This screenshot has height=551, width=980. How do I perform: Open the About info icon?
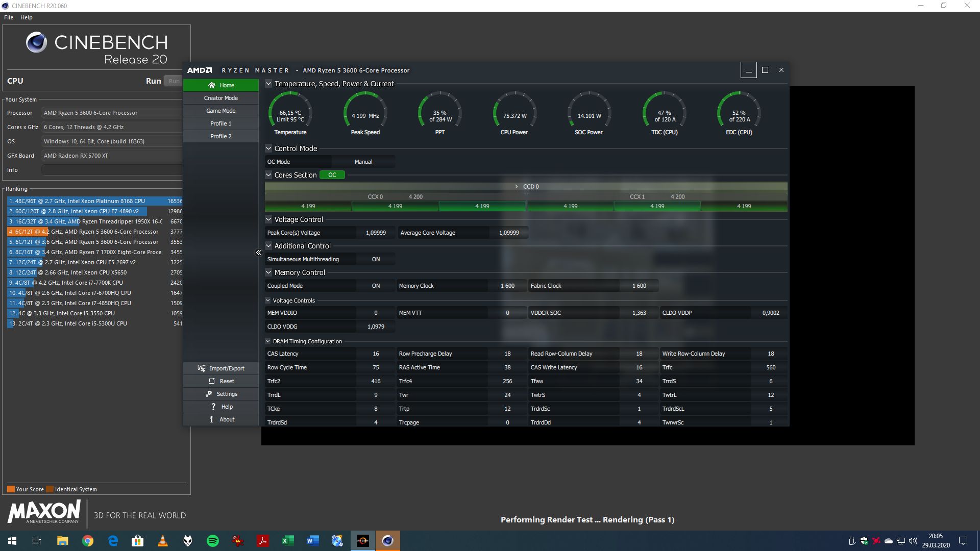211,419
